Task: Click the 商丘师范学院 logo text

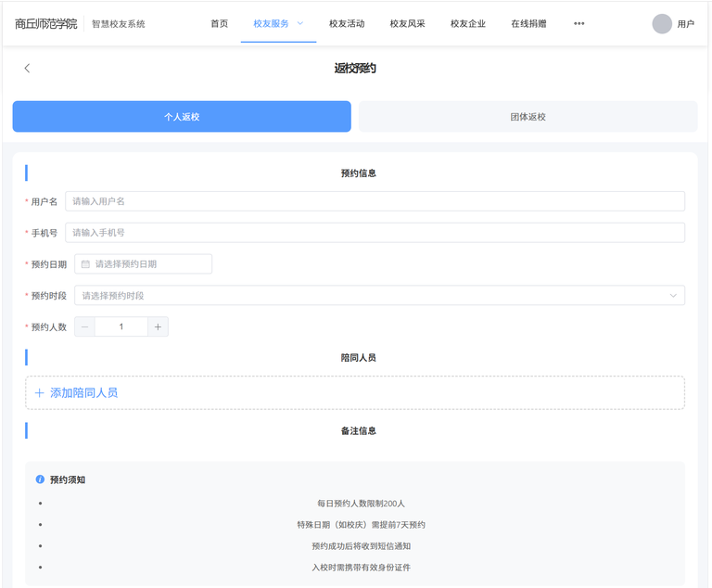Action: 45,23
